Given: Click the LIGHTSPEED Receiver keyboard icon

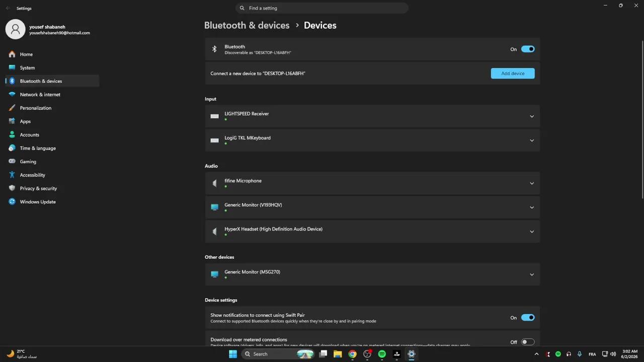Looking at the screenshot, I should click(215, 116).
